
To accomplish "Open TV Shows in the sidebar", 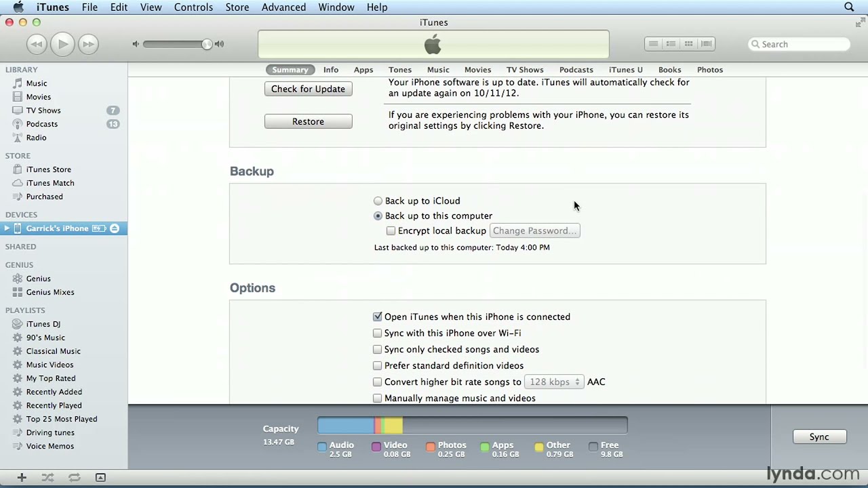I will [43, 110].
